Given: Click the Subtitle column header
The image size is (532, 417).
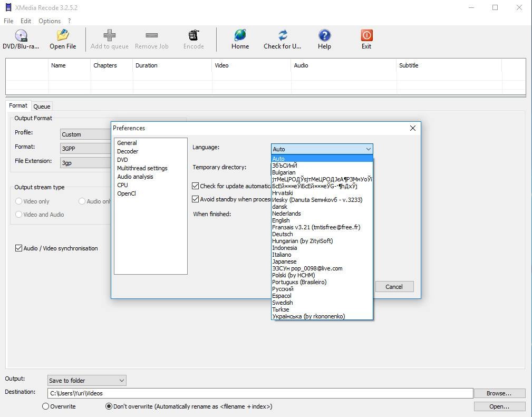Looking at the screenshot, I should 449,65.
